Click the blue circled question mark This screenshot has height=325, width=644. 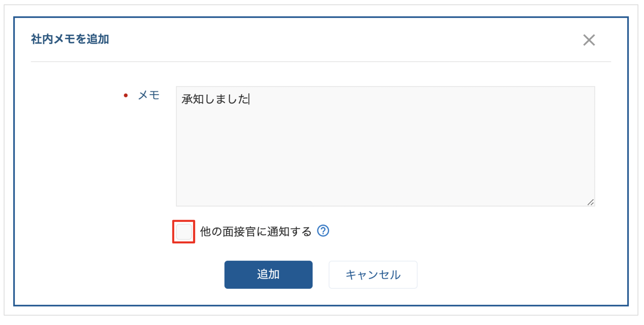point(323,231)
